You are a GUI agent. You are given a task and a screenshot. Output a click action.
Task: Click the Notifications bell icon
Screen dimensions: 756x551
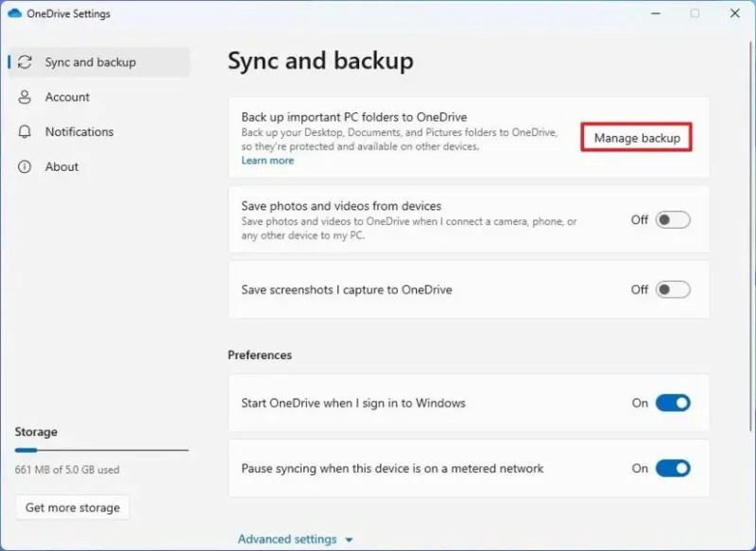coord(25,131)
